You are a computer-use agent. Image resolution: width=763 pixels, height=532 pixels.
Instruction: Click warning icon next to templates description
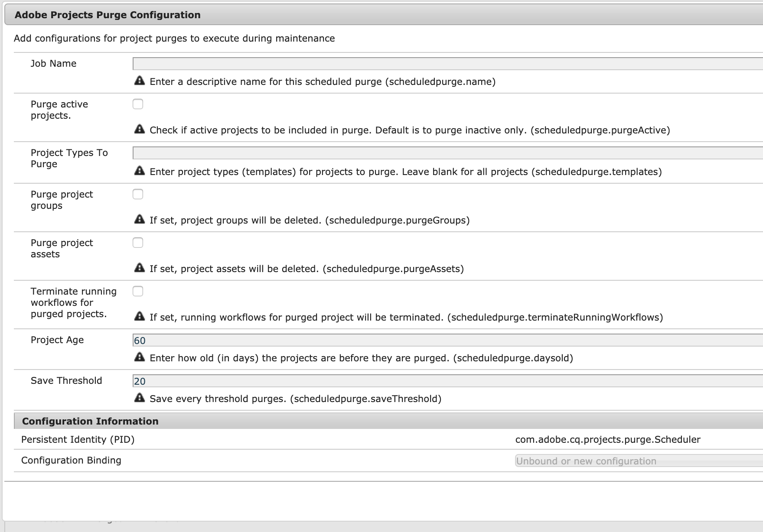tap(140, 171)
